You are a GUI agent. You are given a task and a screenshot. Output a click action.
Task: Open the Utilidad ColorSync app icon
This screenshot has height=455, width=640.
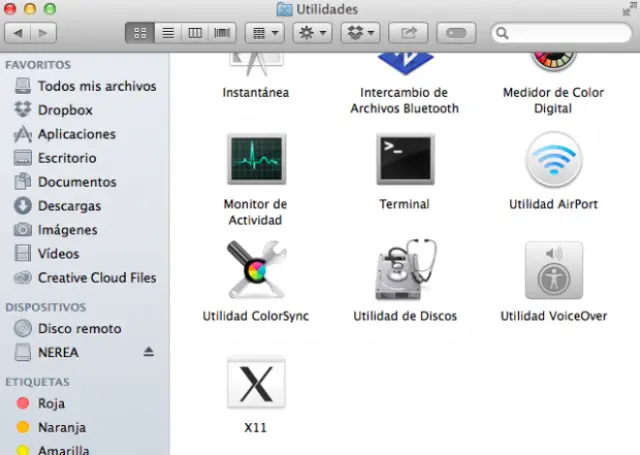pos(256,270)
